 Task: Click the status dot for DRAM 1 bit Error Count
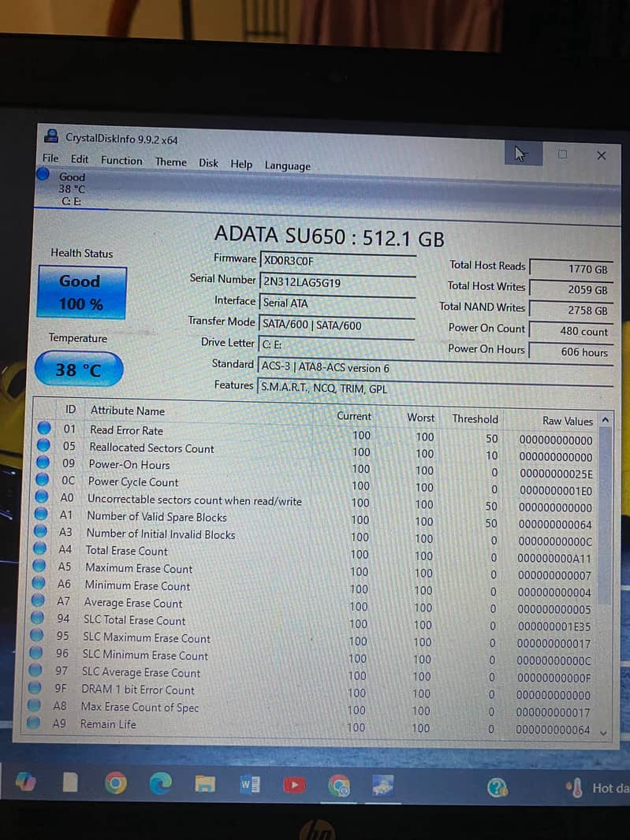tap(35, 687)
